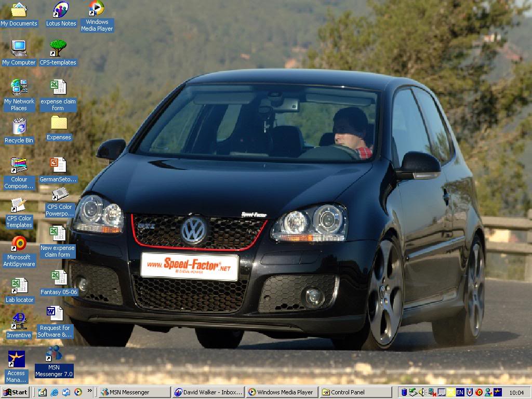This screenshot has height=399, width=532.
Task: Select the Microsoft AntiSpyware desktop icon
Action: tap(19, 243)
